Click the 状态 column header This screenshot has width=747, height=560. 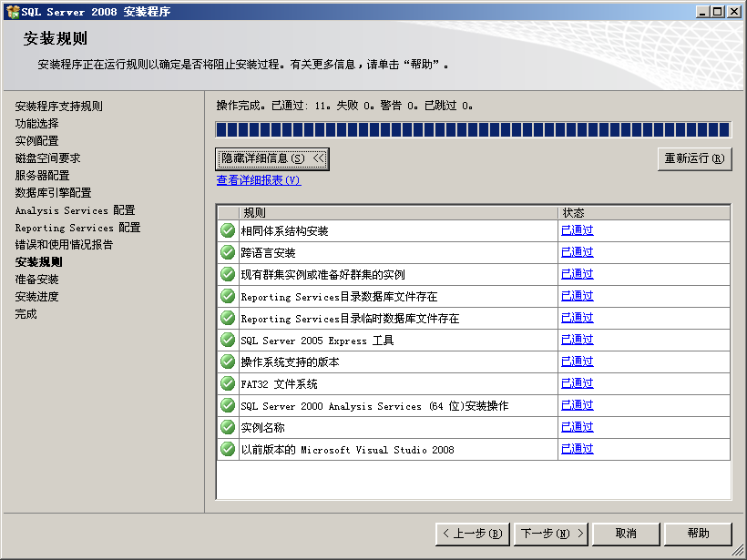644,212
